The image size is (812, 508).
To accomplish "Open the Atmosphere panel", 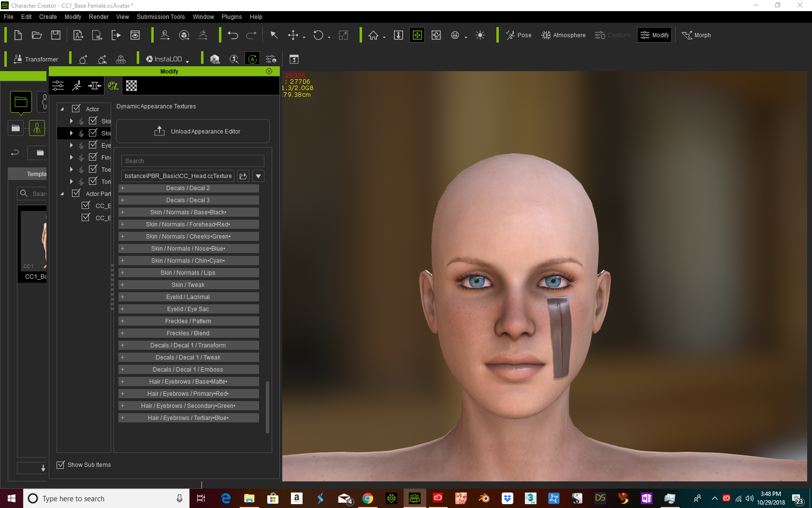I will tap(563, 35).
